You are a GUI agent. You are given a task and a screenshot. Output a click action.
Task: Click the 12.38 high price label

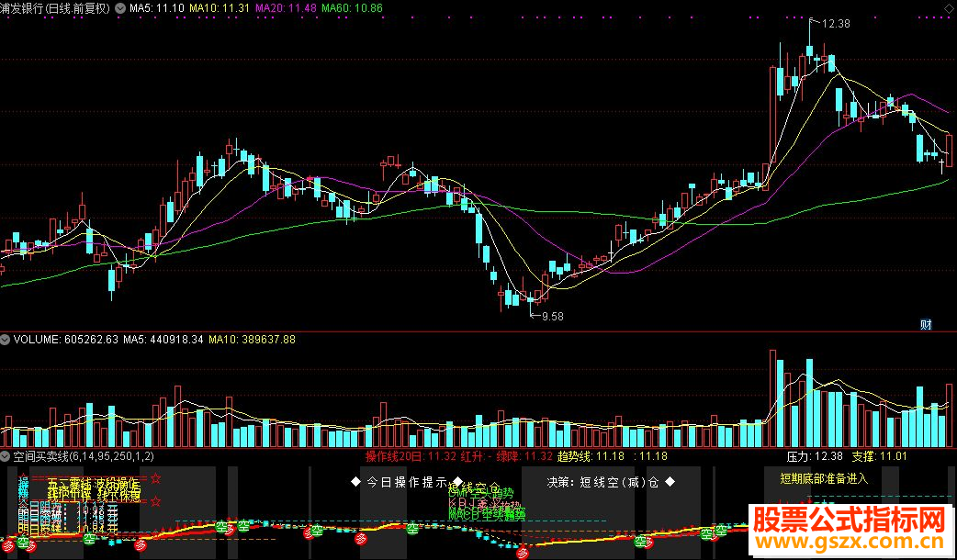(836, 24)
